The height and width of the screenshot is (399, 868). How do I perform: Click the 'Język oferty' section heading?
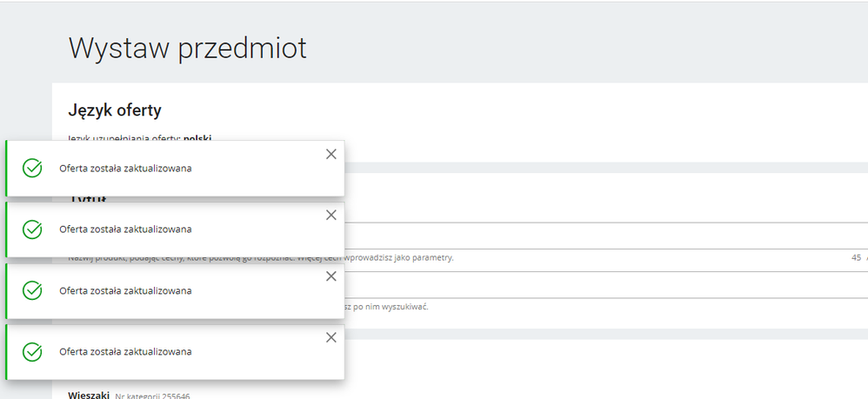[x=115, y=110]
